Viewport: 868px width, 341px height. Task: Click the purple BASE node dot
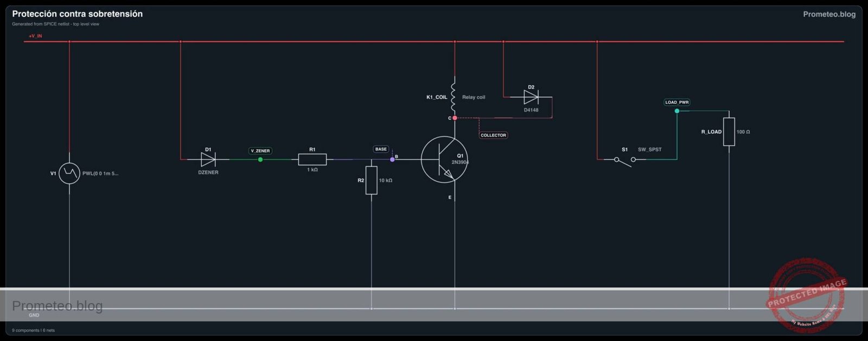coord(392,159)
